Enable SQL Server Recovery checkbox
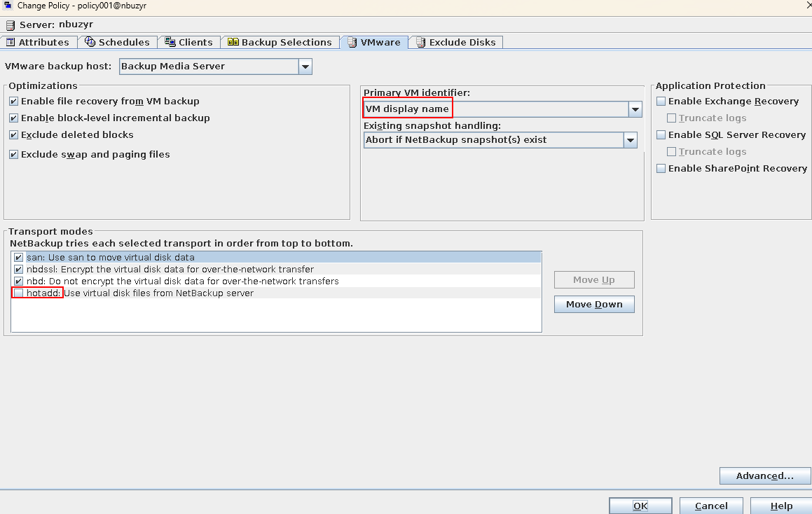Image resolution: width=812 pixels, height=514 pixels. (x=661, y=135)
